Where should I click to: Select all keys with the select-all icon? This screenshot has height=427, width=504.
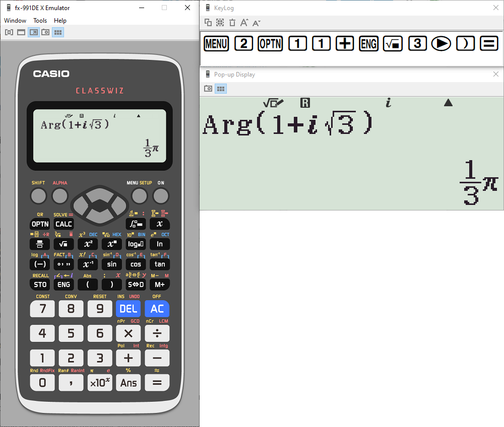click(x=219, y=23)
